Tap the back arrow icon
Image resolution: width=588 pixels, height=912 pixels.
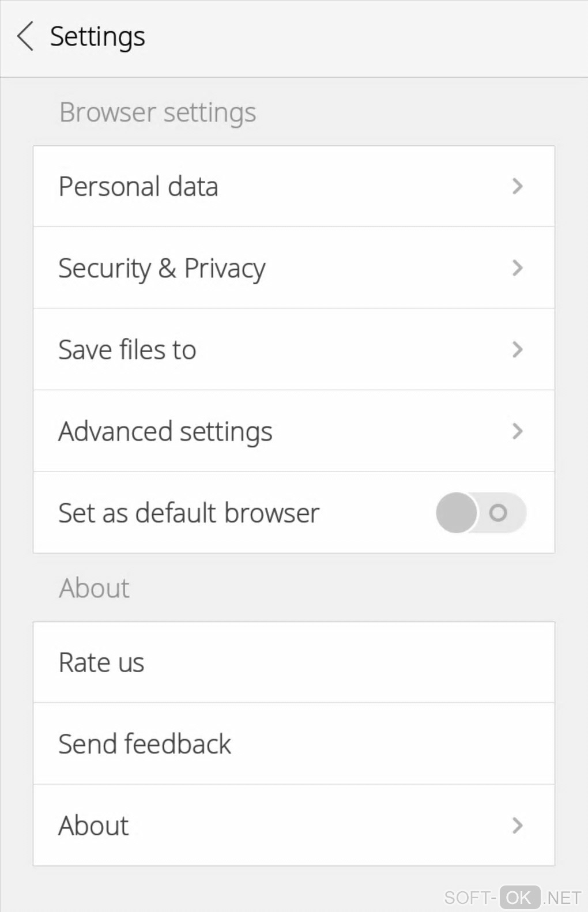[x=25, y=36]
